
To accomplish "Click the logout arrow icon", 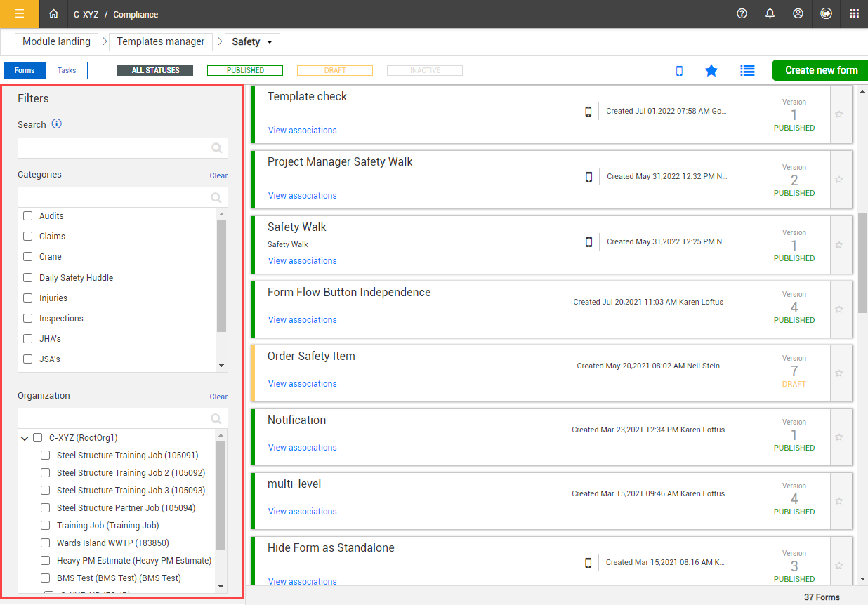I will (826, 14).
